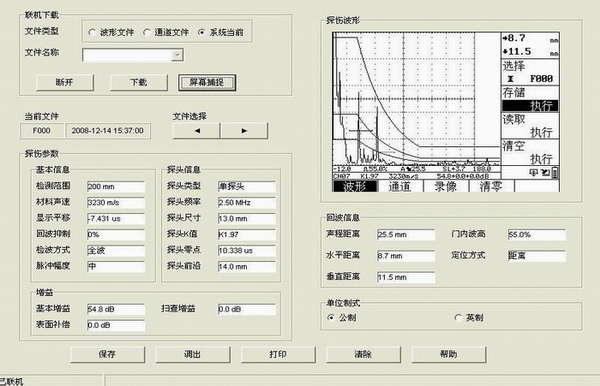Expand the 文件名称 dropdown arrow
600x386 pixels.
coord(177,55)
